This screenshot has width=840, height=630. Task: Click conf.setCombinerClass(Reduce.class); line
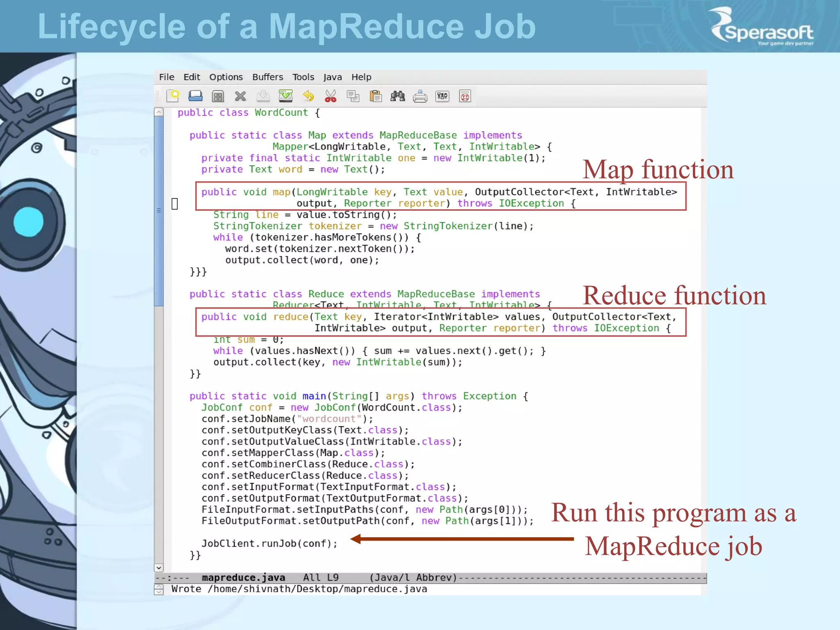pos(308,464)
